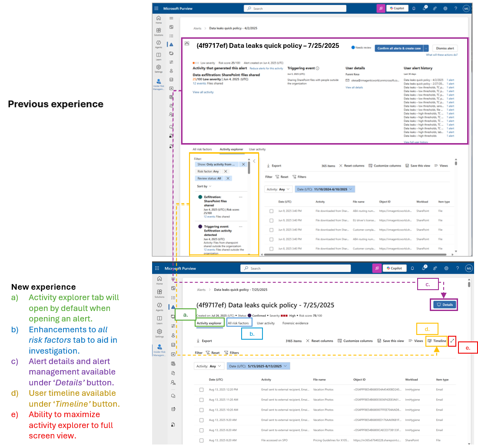Click Filters funnel in new experience filter row

[x=231, y=353]
